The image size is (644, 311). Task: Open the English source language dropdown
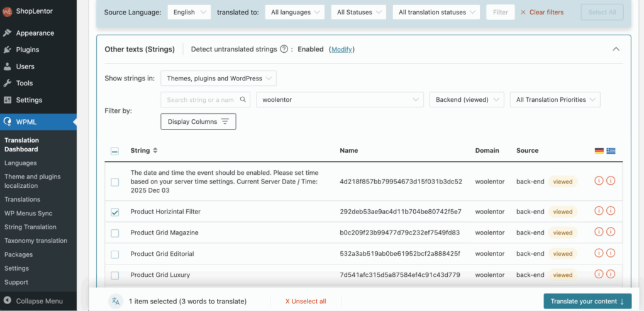tap(189, 13)
